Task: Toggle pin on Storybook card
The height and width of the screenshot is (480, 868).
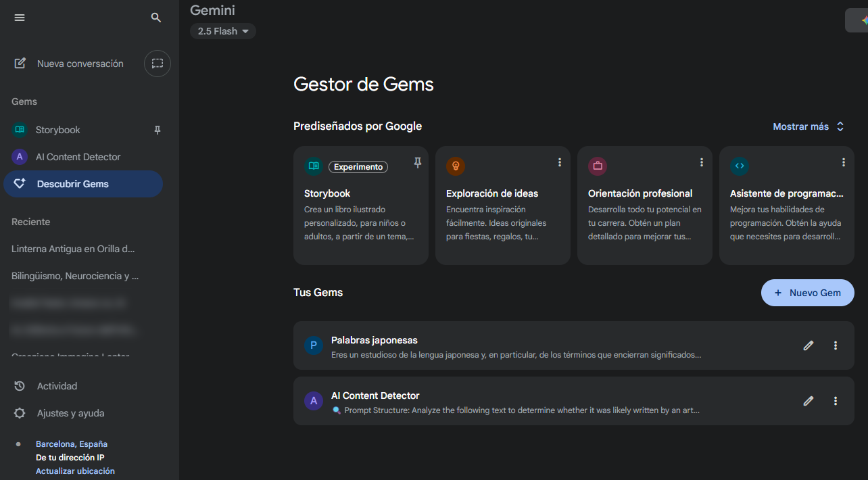Action: point(418,163)
